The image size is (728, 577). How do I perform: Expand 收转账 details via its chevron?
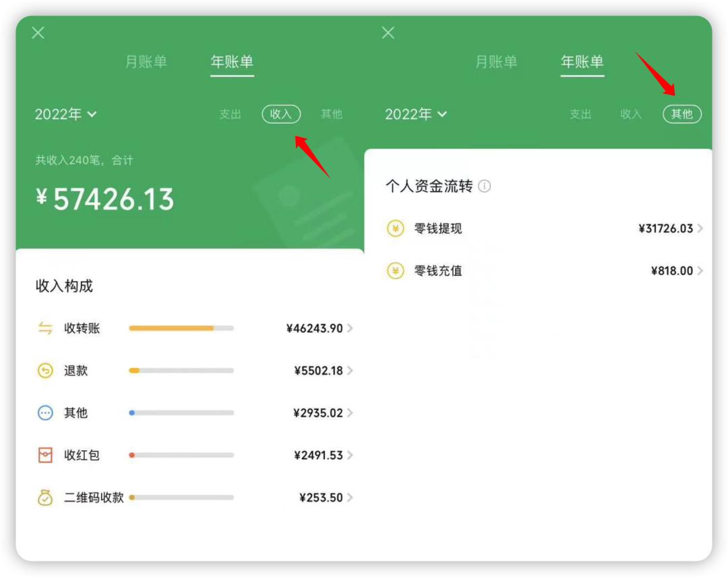[350, 328]
